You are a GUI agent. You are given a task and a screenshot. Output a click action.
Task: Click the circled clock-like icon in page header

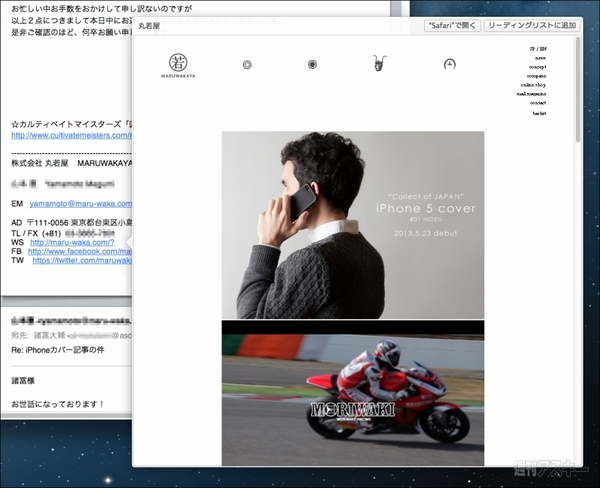pos(450,64)
